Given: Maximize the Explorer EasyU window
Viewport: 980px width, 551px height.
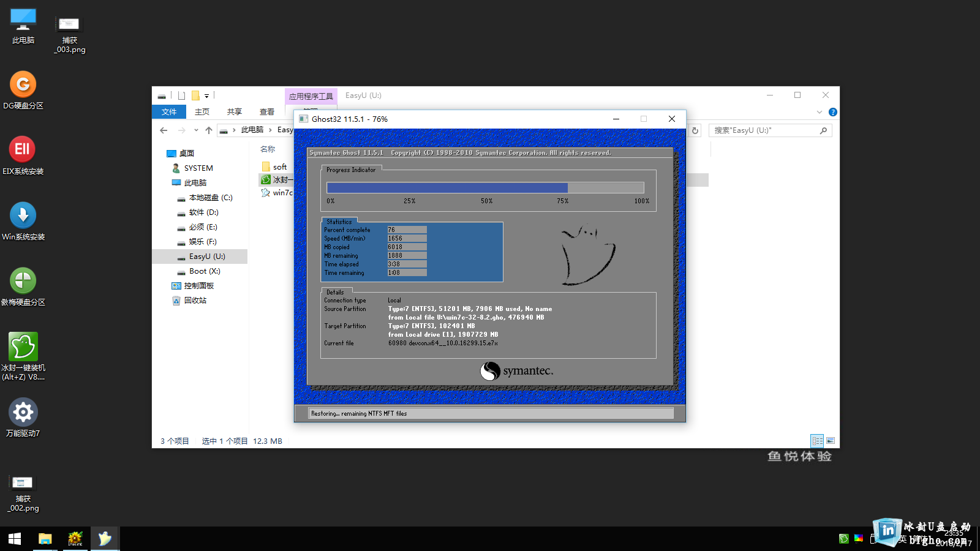Looking at the screenshot, I should (797, 95).
